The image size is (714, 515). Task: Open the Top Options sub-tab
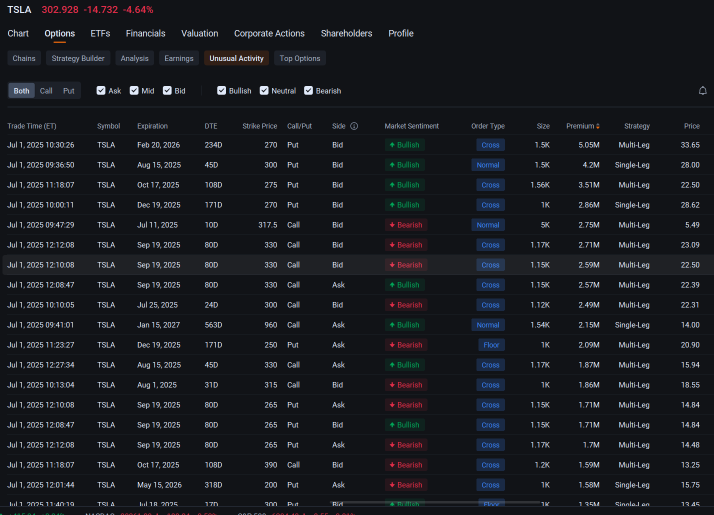300,58
